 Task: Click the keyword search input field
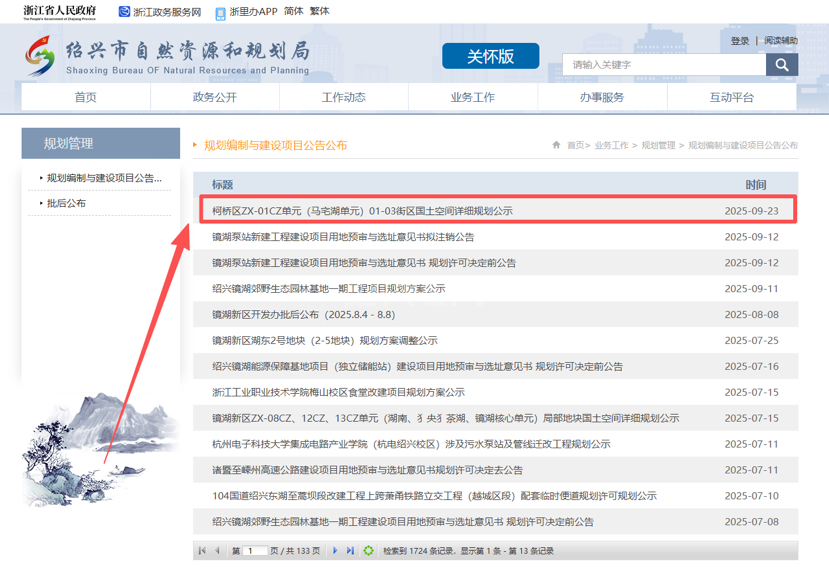point(664,65)
